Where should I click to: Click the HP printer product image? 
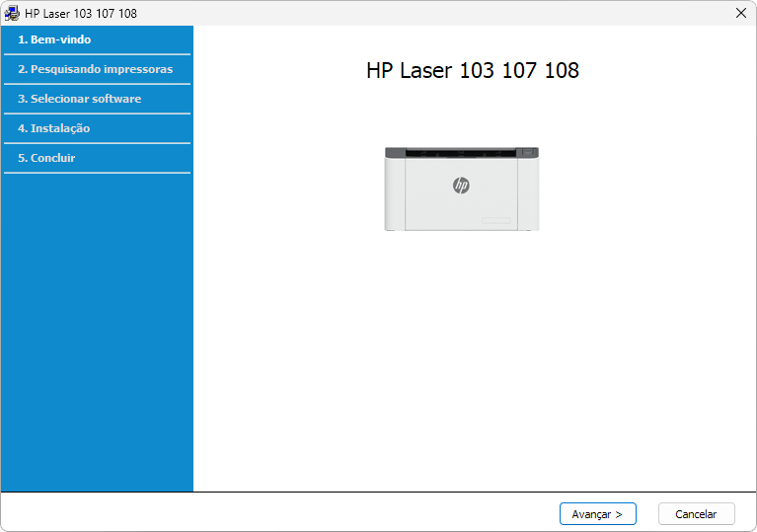pos(462,190)
